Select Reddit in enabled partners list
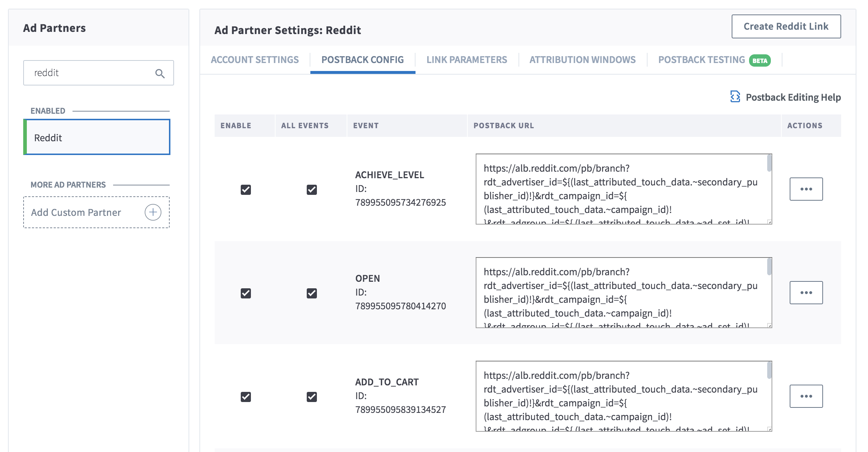The height and width of the screenshot is (452, 868). tap(97, 138)
